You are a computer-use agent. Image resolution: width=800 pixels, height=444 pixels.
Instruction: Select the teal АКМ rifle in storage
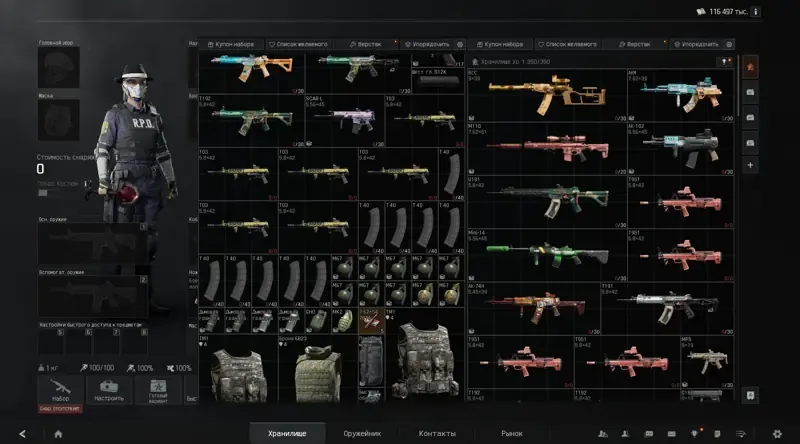(x=681, y=95)
